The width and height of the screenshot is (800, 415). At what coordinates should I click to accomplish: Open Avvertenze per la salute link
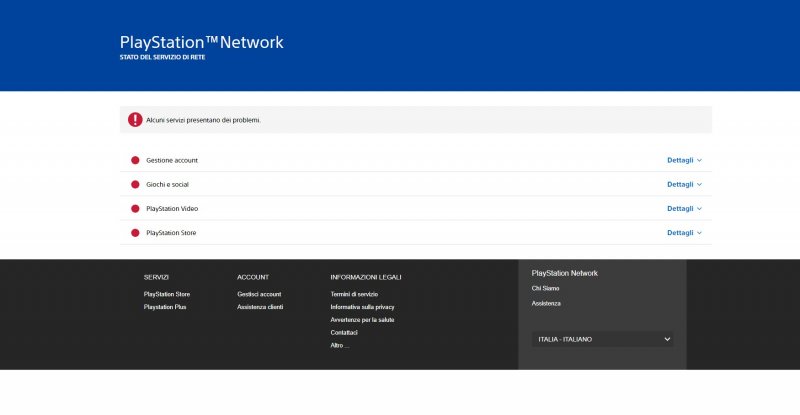362,320
